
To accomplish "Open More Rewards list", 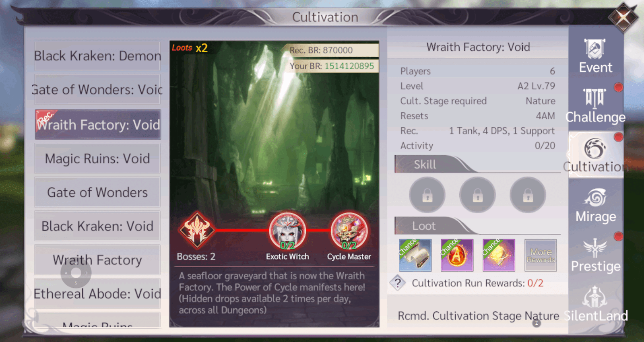I will coord(541,255).
